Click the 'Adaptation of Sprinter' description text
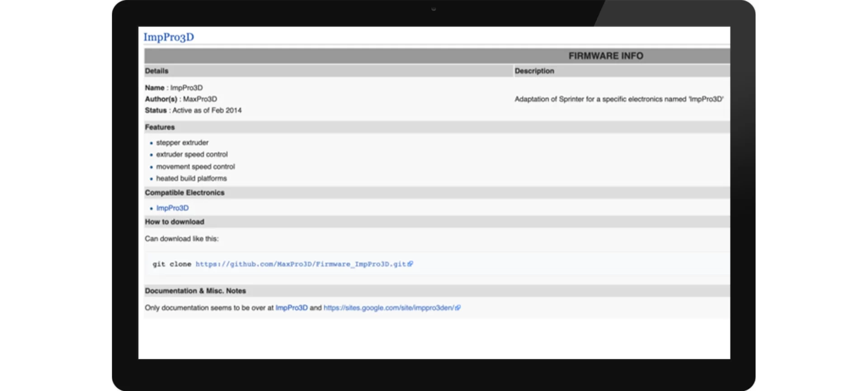The height and width of the screenshot is (391, 868). click(619, 99)
